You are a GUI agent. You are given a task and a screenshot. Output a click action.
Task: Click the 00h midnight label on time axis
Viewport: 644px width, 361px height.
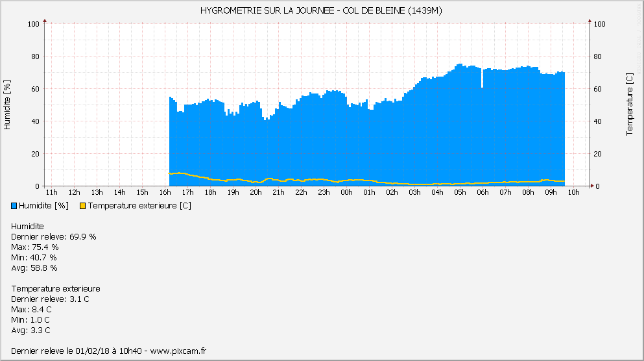click(346, 192)
